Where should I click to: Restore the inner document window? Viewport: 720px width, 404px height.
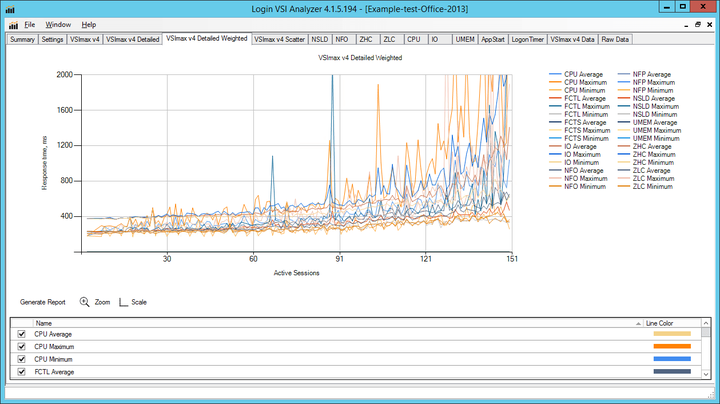coord(698,24)
